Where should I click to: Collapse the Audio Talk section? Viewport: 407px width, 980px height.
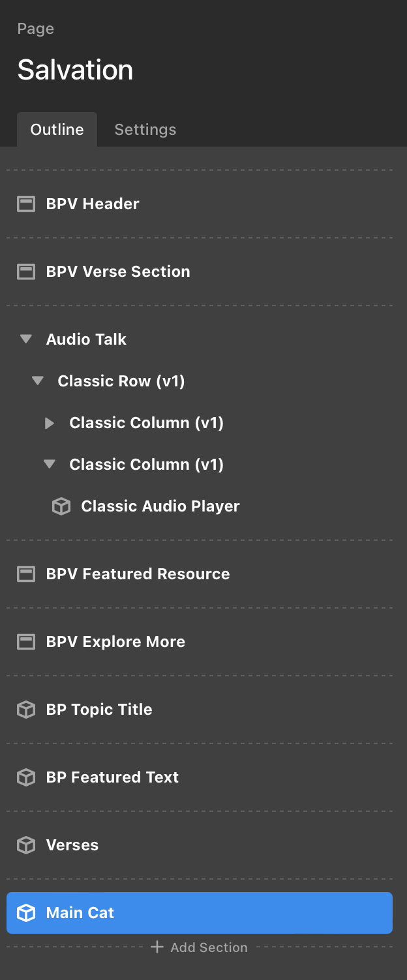[x=26, y=339]
